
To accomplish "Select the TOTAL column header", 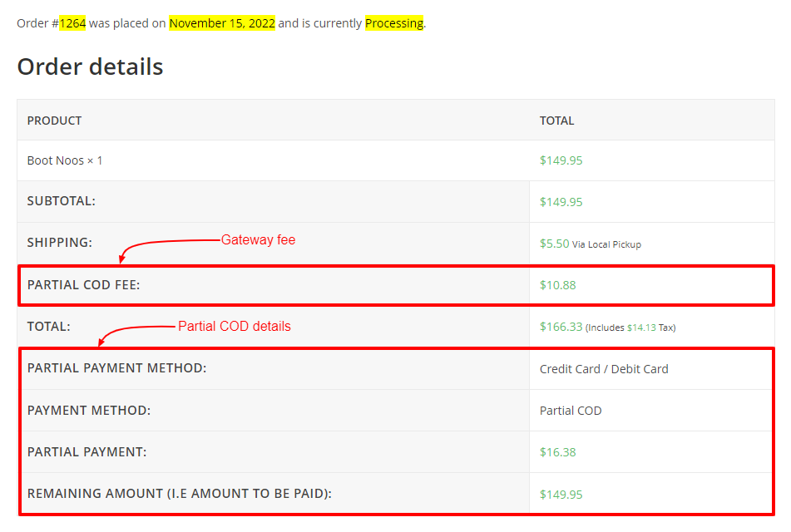I will point(556,121).
